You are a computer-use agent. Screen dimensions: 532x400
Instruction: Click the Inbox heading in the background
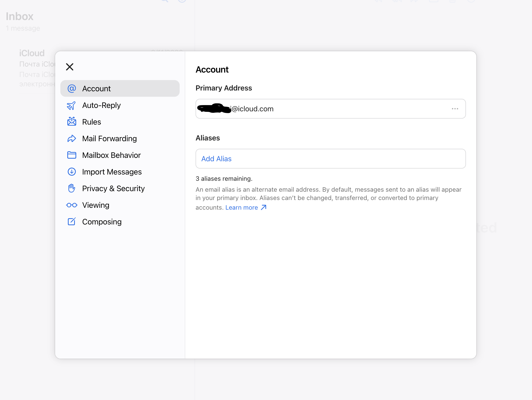[x=20, y=16]
